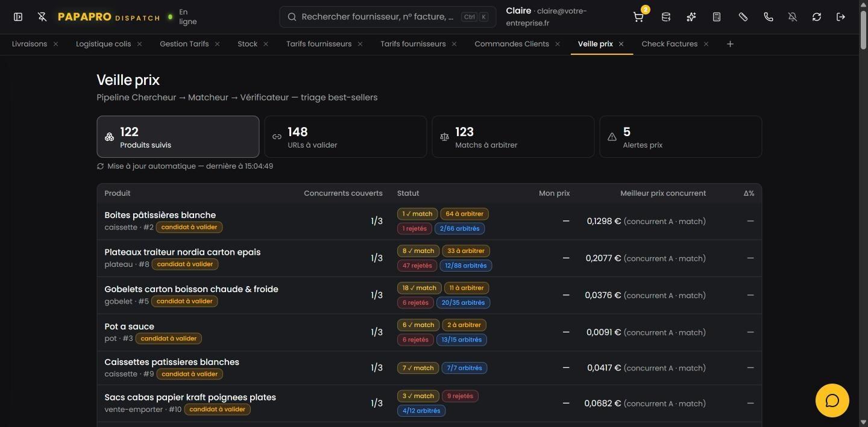
Task: Close the Check Factures tab
Action: (706, 44)
